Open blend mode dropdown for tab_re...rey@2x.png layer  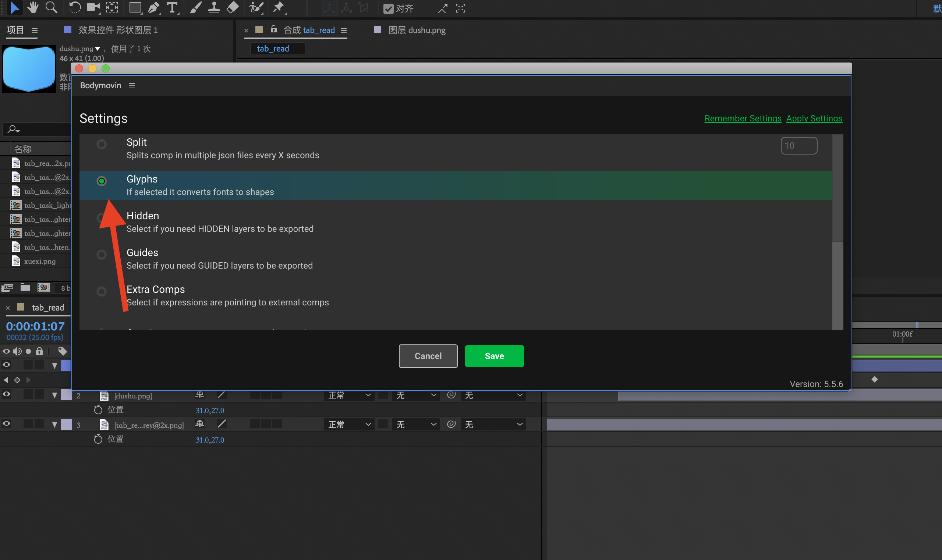tap(349, 425)
